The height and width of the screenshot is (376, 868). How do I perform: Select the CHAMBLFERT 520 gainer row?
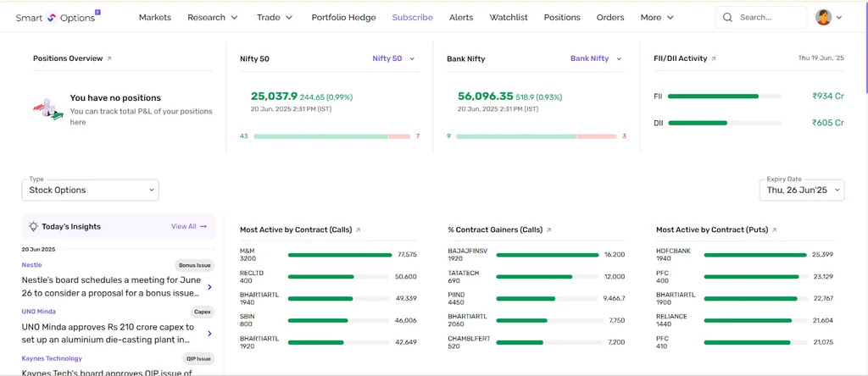[537, 342]
